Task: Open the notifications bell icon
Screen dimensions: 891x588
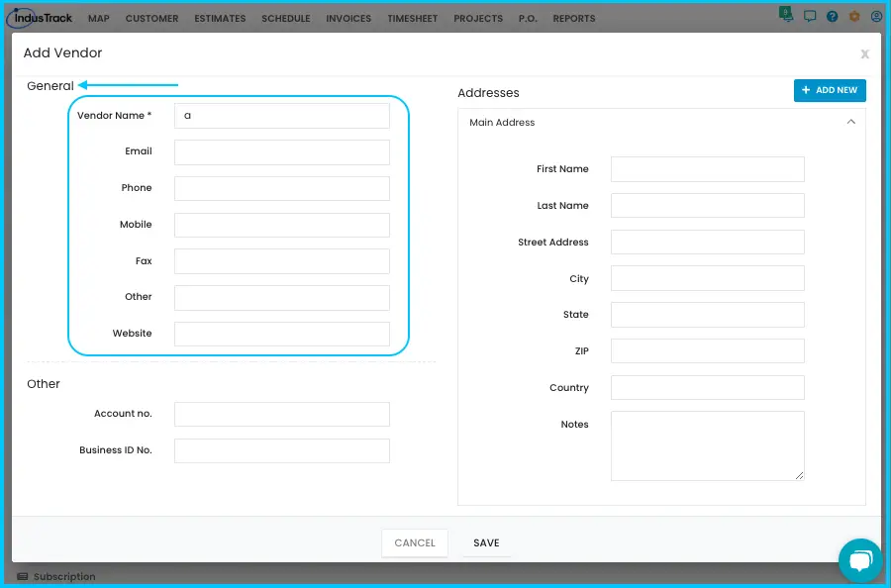Action: point(786,15)
